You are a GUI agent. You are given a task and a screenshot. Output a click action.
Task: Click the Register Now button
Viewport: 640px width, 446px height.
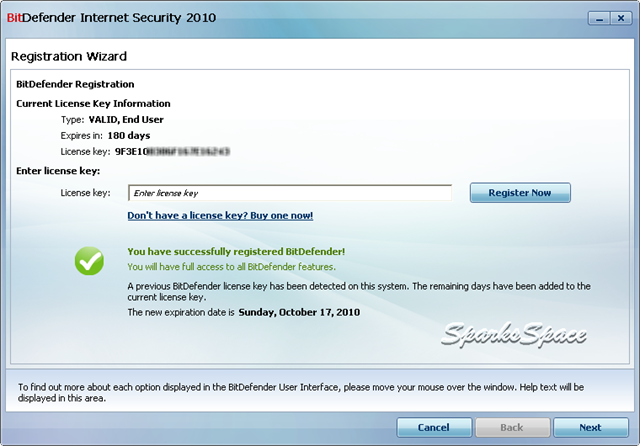520,193
